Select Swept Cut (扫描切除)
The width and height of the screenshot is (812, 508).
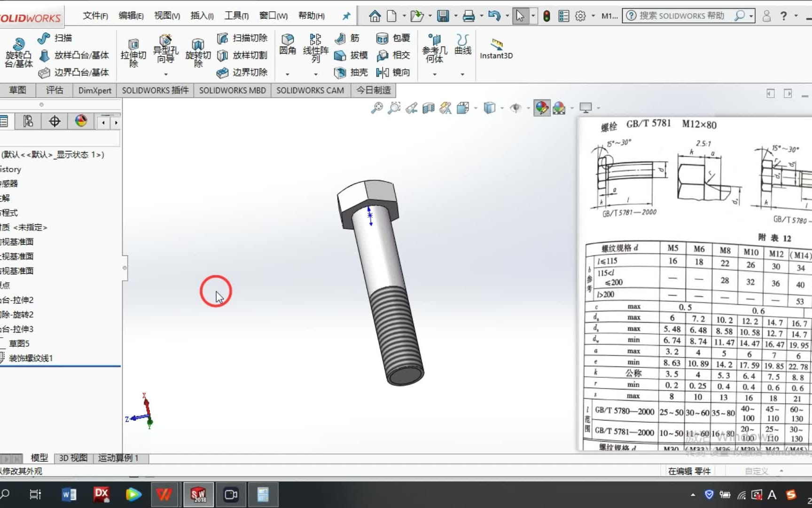tap(242, 38)
